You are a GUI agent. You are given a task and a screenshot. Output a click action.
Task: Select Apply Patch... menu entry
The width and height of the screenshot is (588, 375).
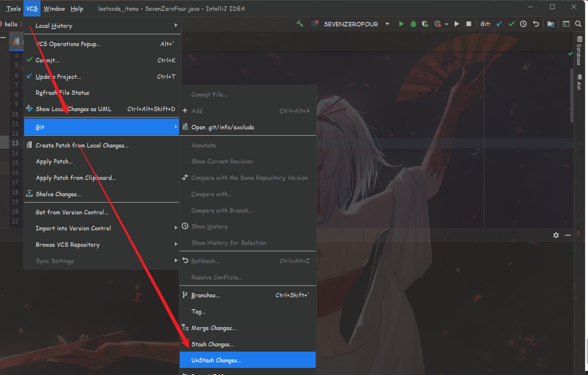pyautogui.click(x=101, y=162)
